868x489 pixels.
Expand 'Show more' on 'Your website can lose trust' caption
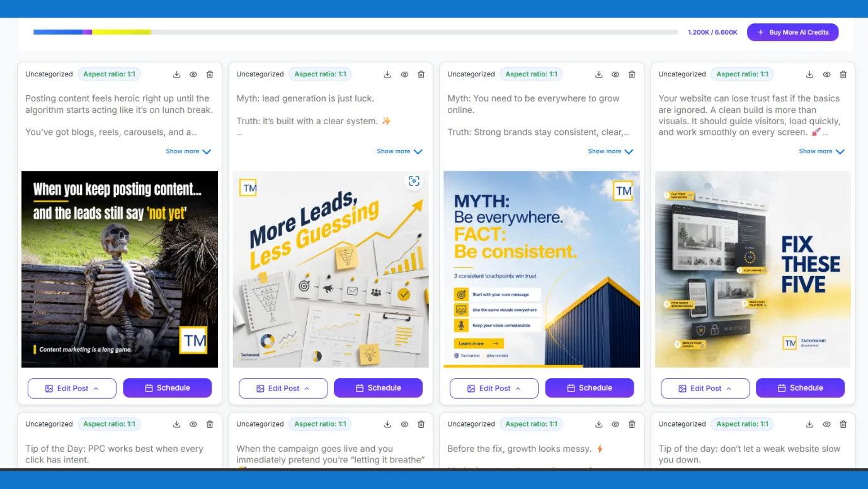[821, 151]
